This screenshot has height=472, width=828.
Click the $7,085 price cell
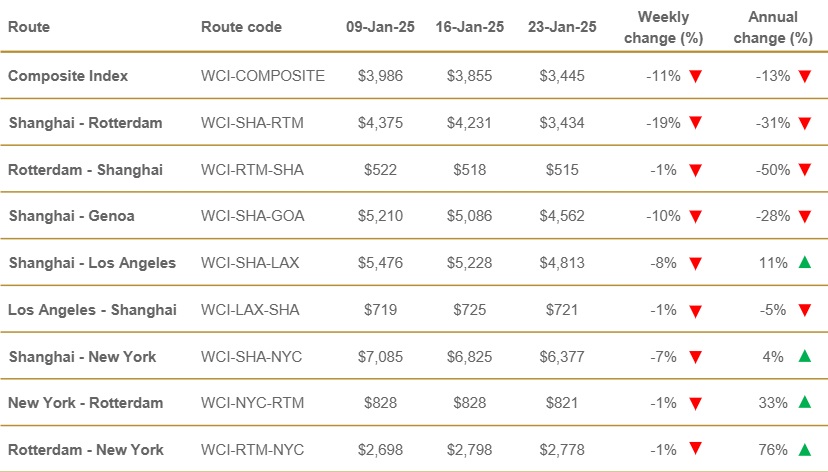tap(379, 357)
